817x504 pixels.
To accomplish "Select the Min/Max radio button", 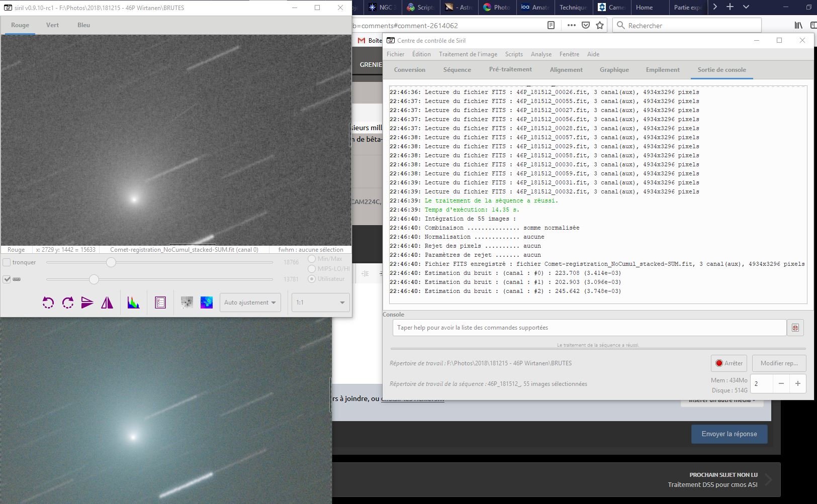I will (312, 259).
